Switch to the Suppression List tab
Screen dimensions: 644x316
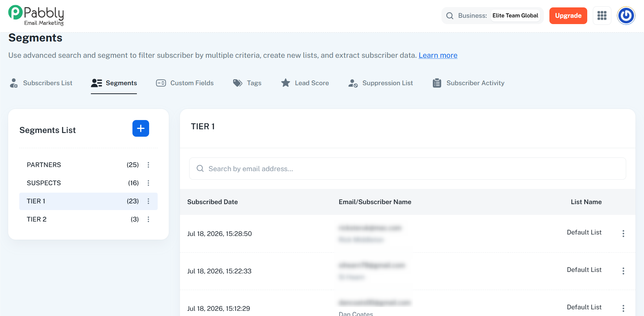[381, 83]
